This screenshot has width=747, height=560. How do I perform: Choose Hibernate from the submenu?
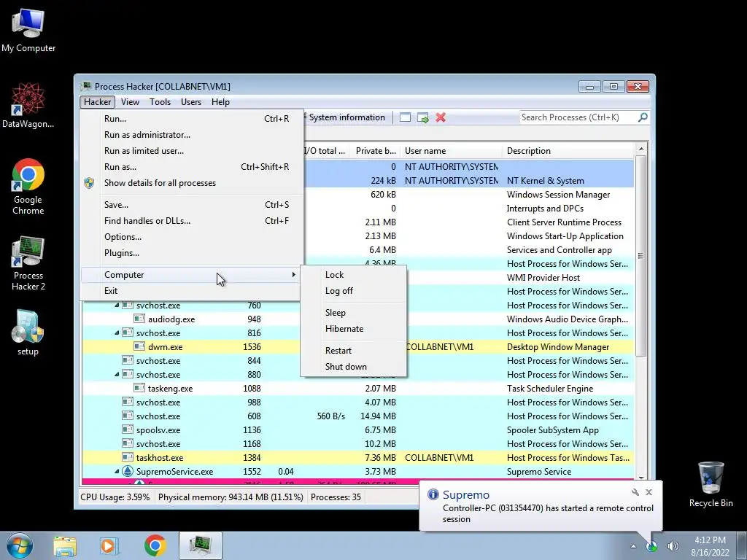(353, 329)
